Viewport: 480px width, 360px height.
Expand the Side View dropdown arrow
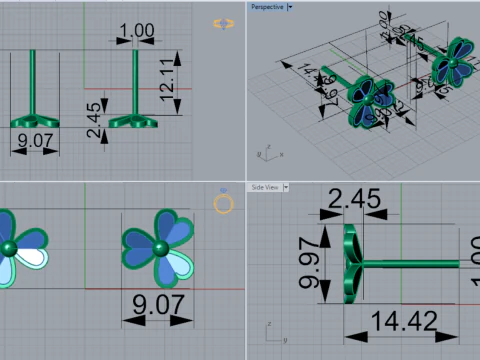(x=286, y=188)
